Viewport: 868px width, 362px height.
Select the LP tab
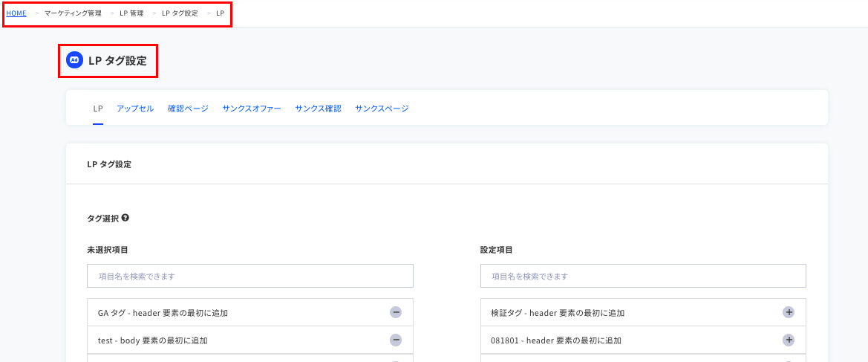98,109
